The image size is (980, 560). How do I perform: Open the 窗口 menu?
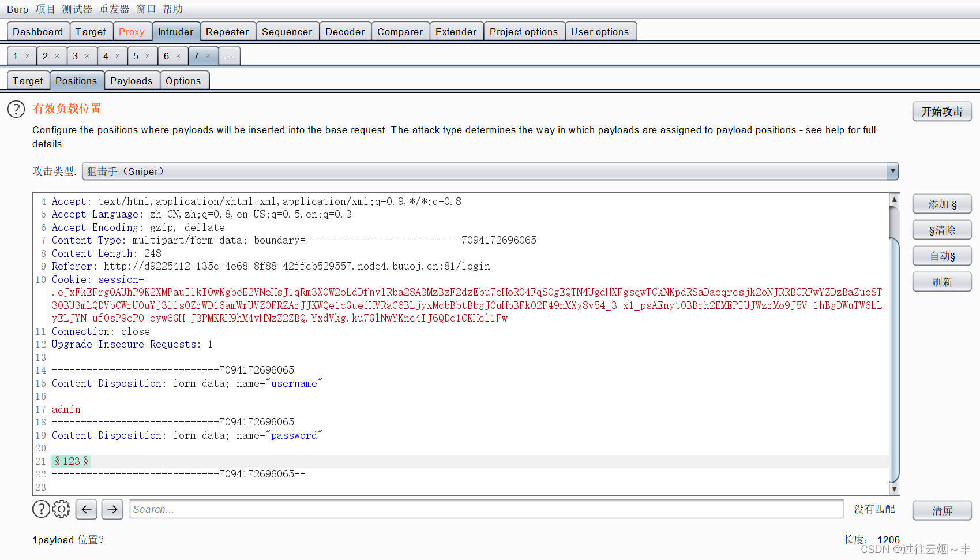[146, 9]
